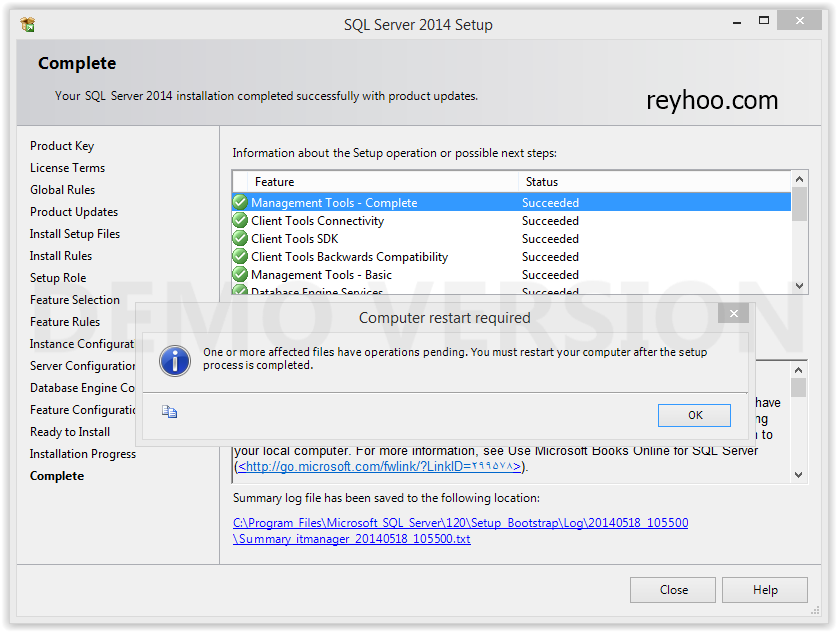837x632 pixels.
Task: Click the details pane scroll up arrow
Action: coord(799,370)
